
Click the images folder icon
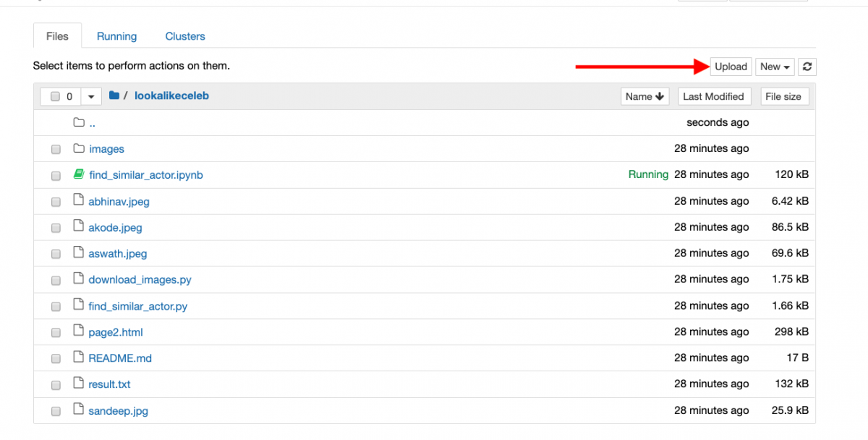[x=79, y=148]
